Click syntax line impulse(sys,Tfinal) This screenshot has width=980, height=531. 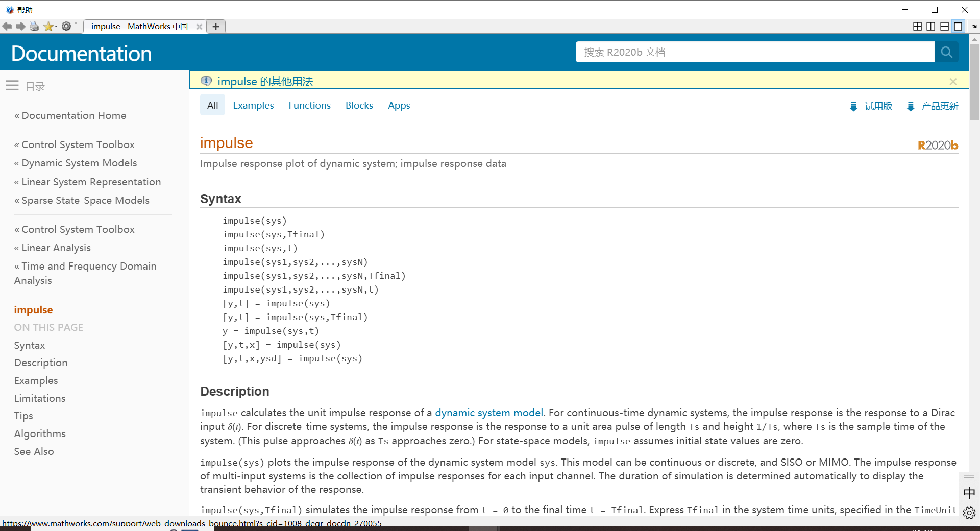click(274, 234)
